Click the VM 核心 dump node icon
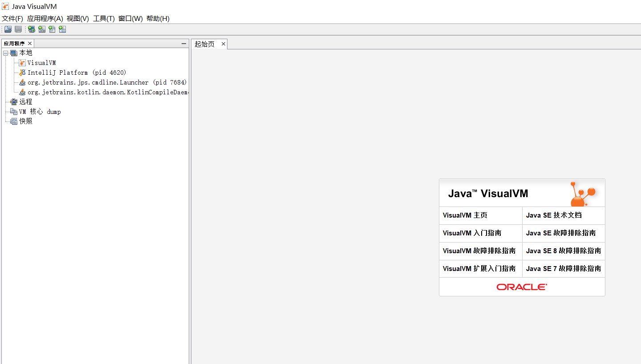Viewport: 641px width, 364px height. tap(14, 112)
